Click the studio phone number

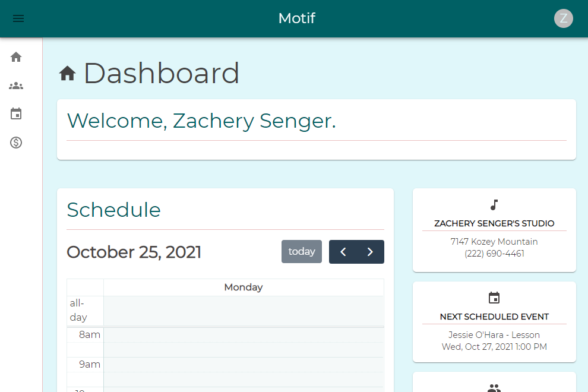(494, 254)
